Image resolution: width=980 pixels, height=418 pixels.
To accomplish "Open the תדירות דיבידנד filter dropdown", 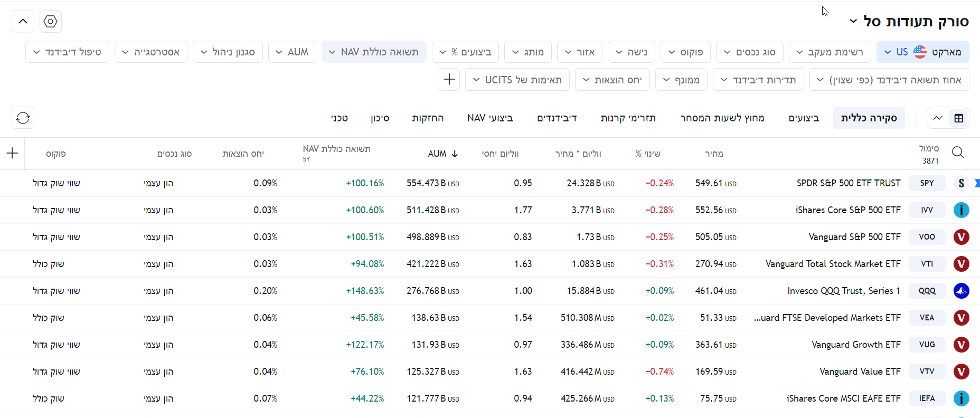I will pyautogui.click(x=758, y=80).
